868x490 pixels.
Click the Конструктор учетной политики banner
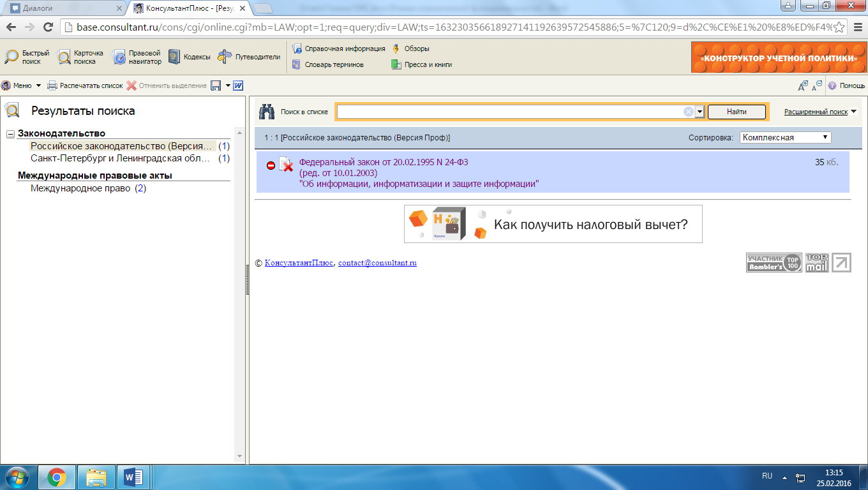(778, 57)
